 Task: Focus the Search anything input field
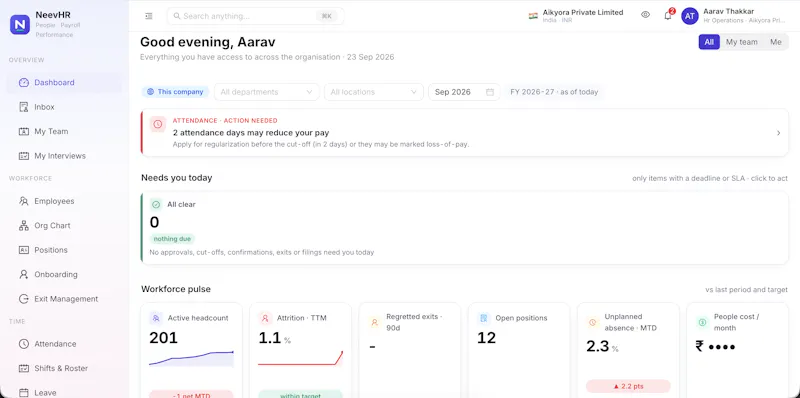tap(255, 16)
